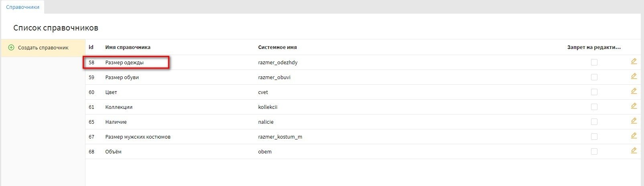644x186 pixels.
Task: Check edit-lock checkbox for Наличие
Action: pos(594,122)
